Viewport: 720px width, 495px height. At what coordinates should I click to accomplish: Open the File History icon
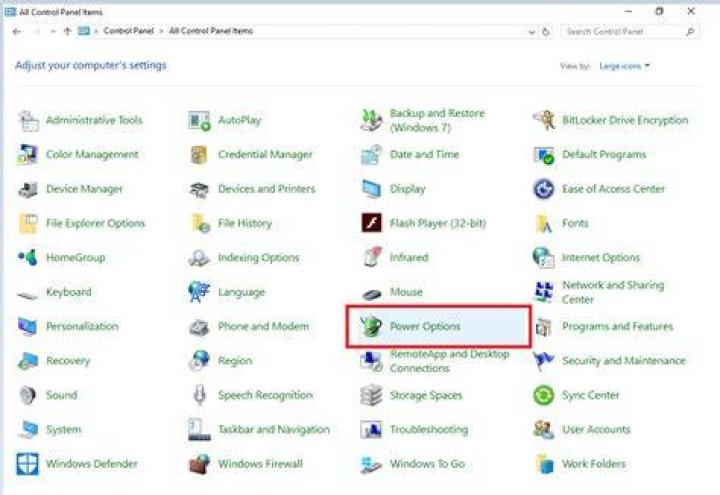(x=200, y=224)
